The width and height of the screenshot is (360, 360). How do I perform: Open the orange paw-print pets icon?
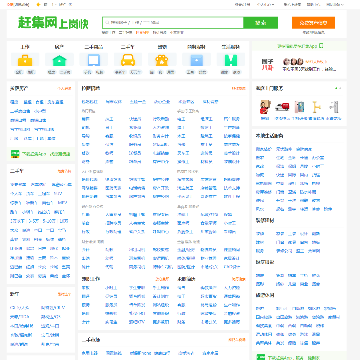[x=162, y=60]
